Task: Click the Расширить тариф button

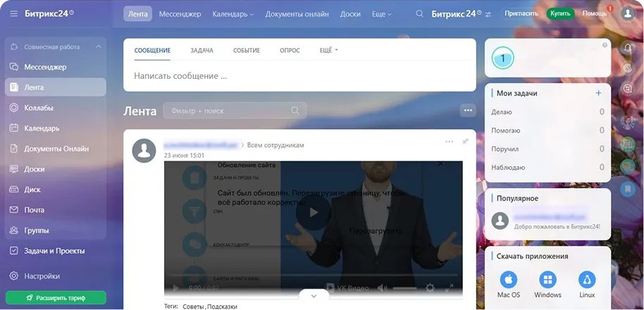Action: tap(56, 297)
